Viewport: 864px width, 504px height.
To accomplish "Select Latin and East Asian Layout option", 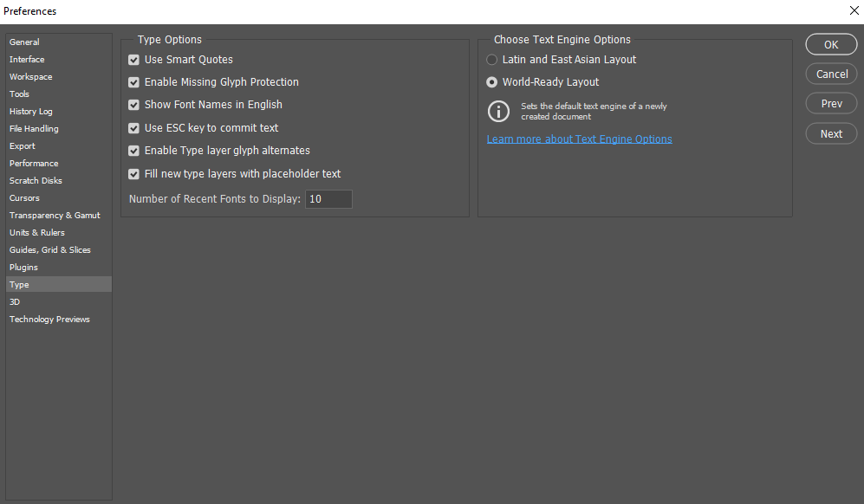I will tap(492, 60).
